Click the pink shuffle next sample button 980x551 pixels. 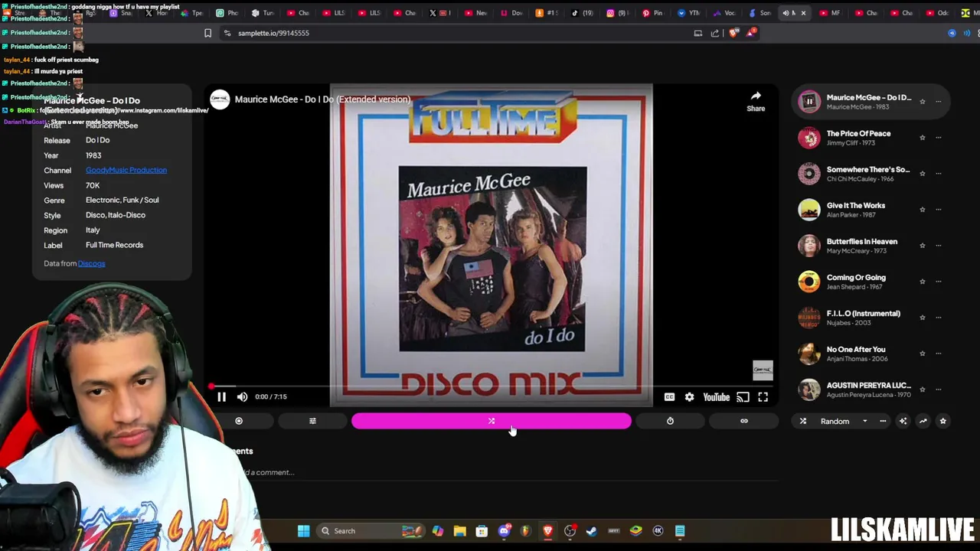click(492, 421)
